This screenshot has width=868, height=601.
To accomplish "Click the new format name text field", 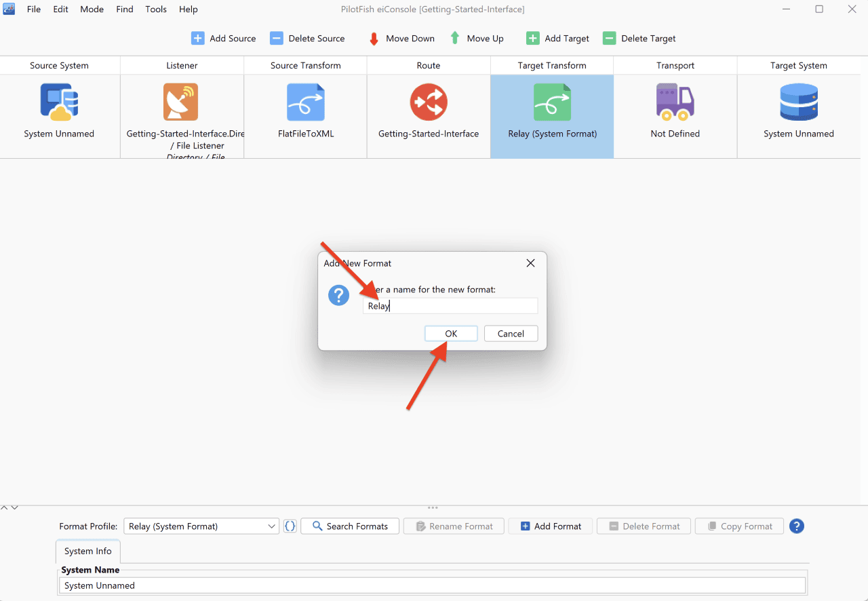I will (x=450, y=306).
